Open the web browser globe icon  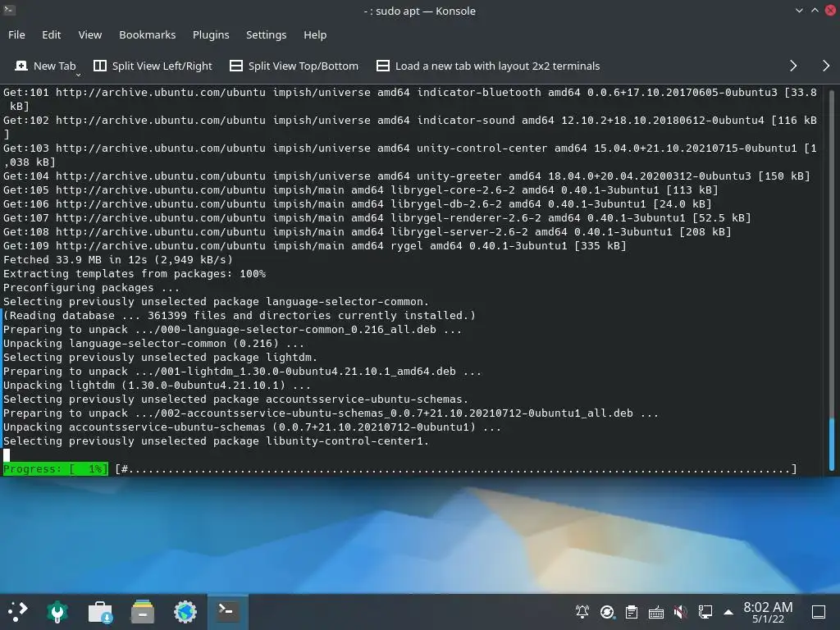[185, 612]
